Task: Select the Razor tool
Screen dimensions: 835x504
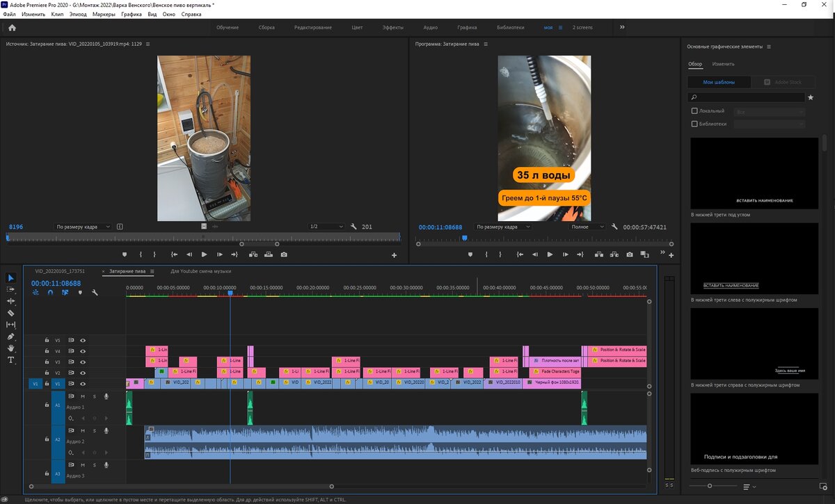Action: pos(10,313)
